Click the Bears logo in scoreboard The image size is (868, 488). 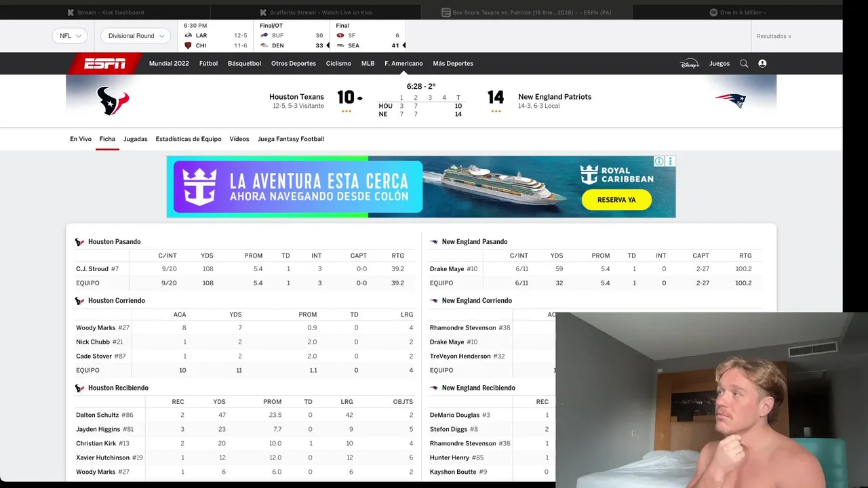(x=189, y=45)
